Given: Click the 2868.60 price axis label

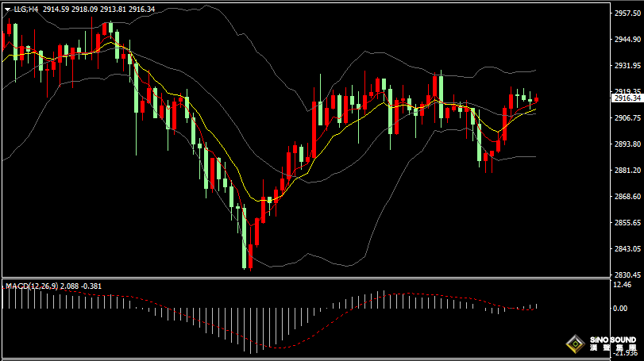Looking at the screenshot, I should click(x=627, y=197).
